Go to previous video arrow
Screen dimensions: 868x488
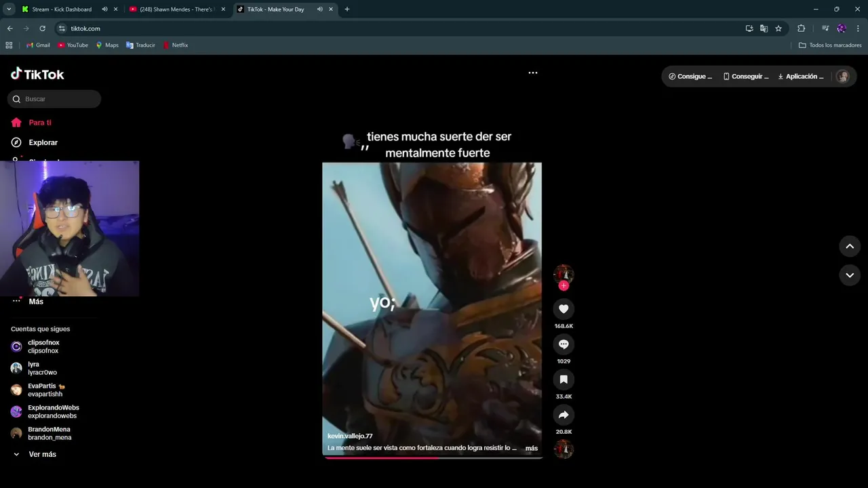pyautogui.click(x=850, y=246)
